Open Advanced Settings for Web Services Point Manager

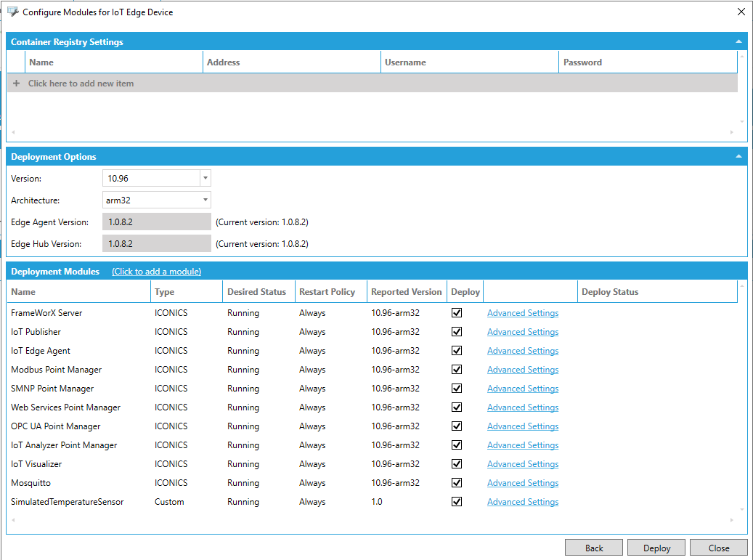point(523,407)
